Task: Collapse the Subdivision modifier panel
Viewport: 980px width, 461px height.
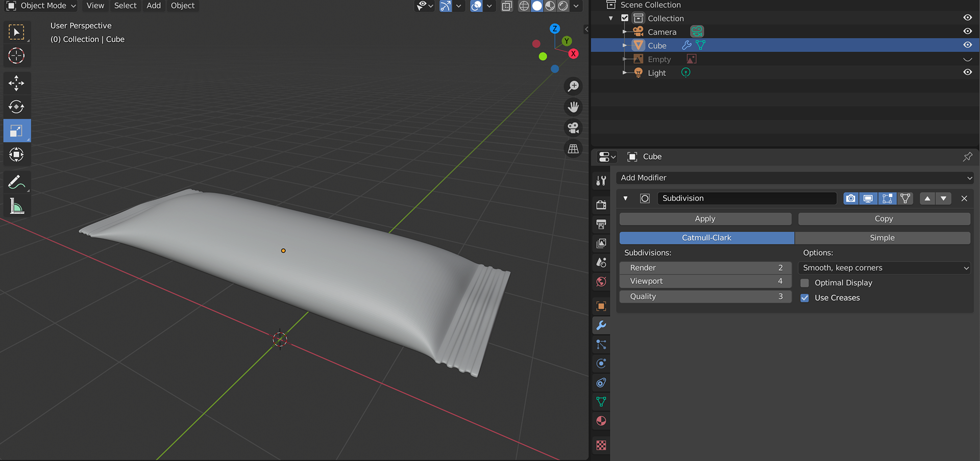Action: click(x=625, y=198)
